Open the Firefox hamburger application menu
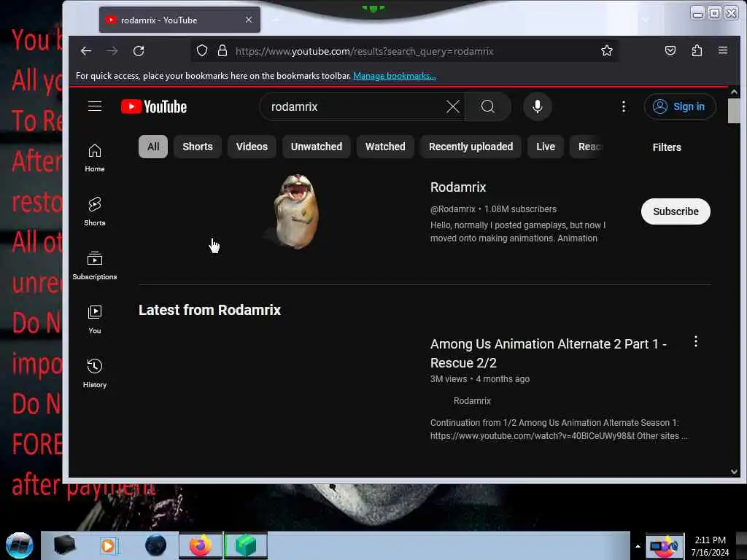 pyautogui.click(x=723, y=50)
